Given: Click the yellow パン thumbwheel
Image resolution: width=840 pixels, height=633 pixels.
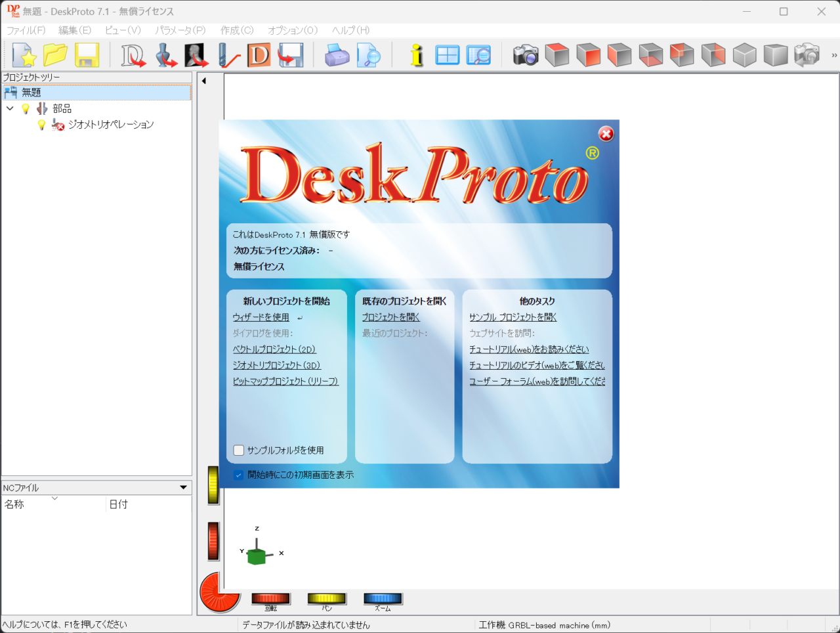Looking at the screenshot, I should [x=327, y=598].
